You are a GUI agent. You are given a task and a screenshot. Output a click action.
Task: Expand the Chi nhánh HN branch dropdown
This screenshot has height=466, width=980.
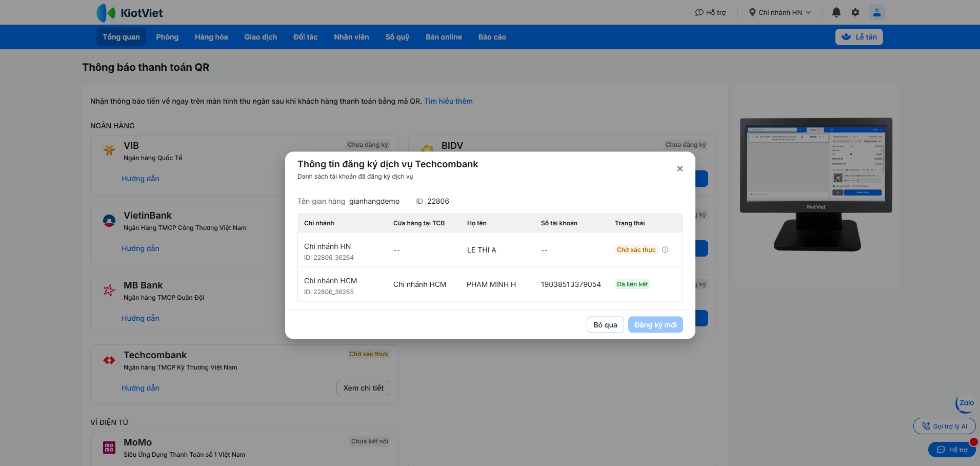point(780,12)
